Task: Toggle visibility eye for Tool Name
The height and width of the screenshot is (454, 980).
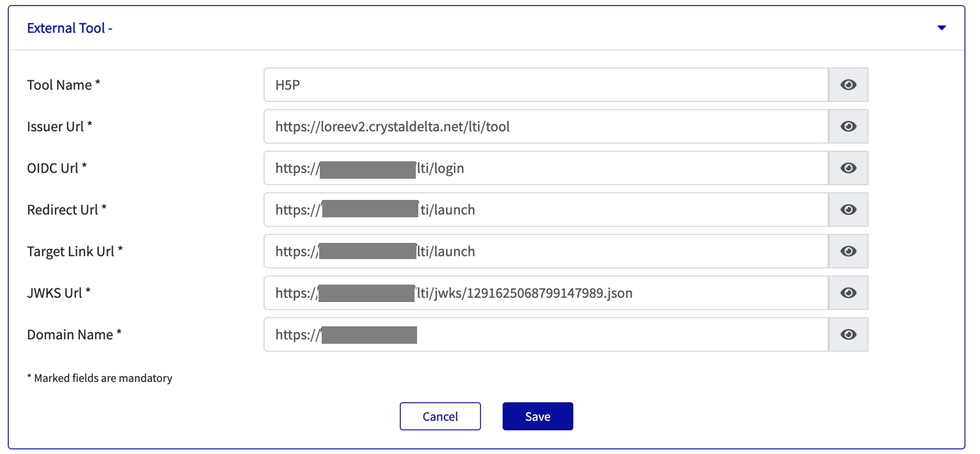Action: pos(848,85)
